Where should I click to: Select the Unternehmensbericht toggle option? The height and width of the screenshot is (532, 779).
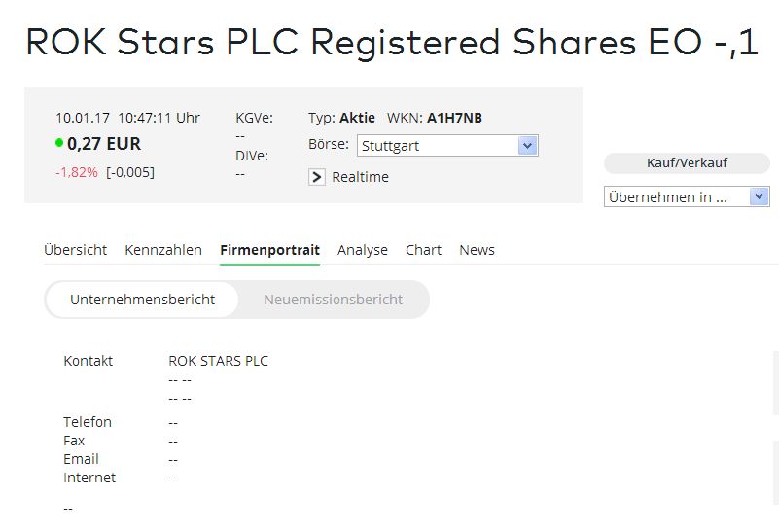point(142,300)
